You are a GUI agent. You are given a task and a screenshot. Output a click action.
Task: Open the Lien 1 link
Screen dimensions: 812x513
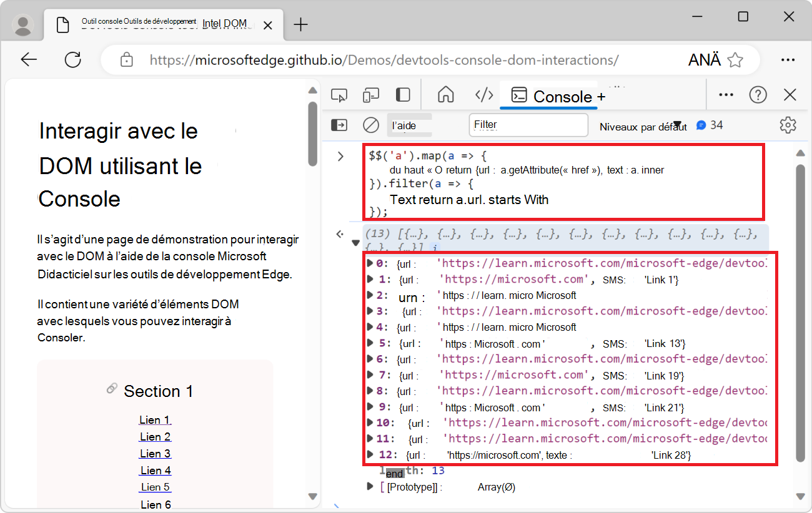click(155, 420)
